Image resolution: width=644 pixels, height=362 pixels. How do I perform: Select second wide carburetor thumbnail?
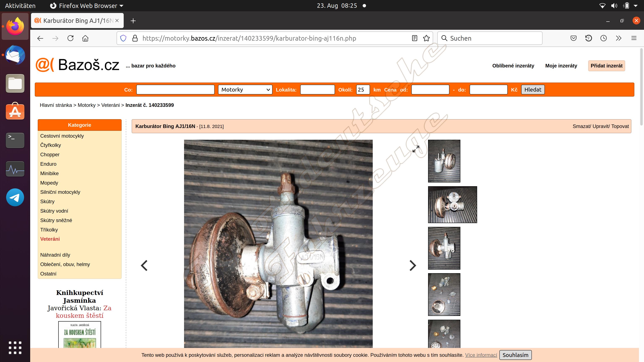[453, 205]
